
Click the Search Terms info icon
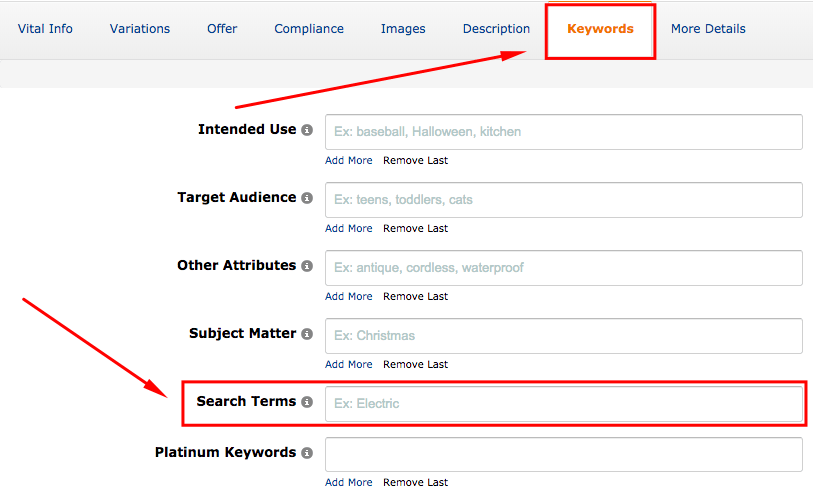(x=307, y=402)
